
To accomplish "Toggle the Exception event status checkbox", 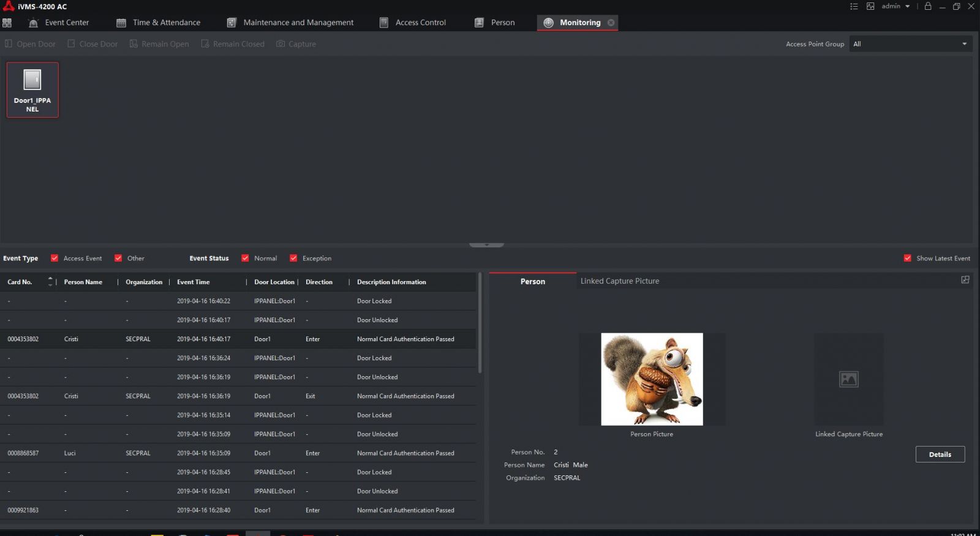I will point(293,259).
